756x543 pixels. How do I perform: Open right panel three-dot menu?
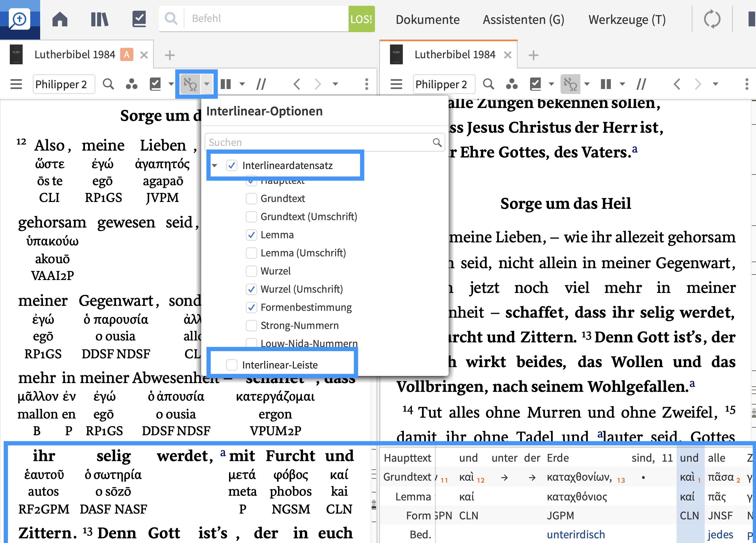pos(747,84)
